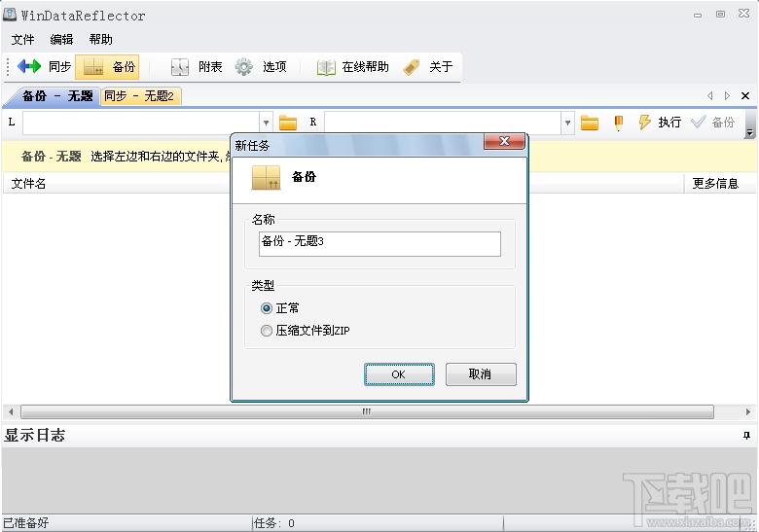Close the 新任务 dialog with red X

click(504, 141)
